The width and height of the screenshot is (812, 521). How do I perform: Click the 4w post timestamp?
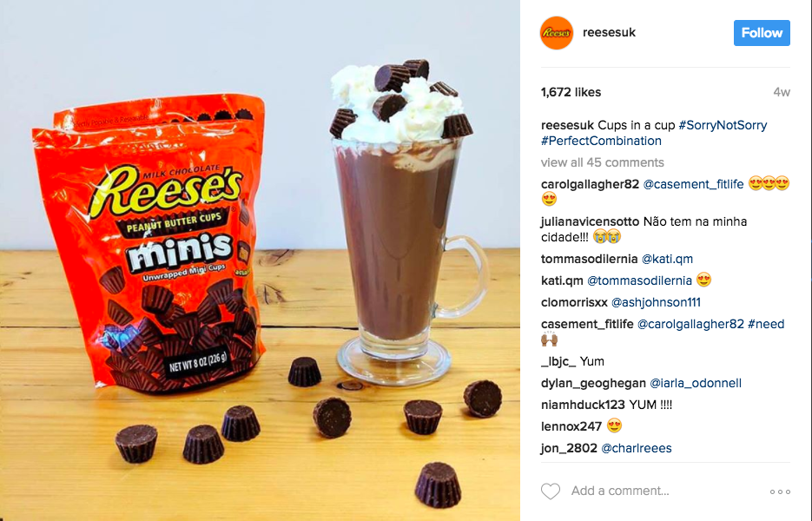[x=782, y=92]
